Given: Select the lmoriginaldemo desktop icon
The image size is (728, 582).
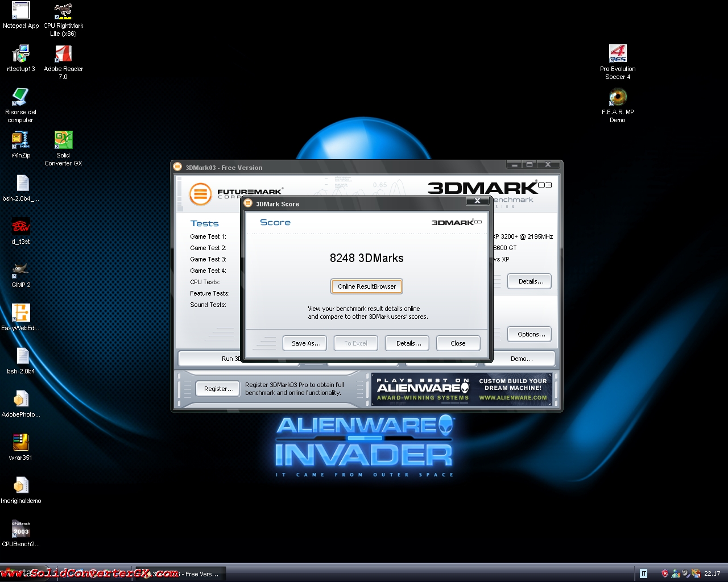Looking at the screenshot, I should click(x=20, y=490).
